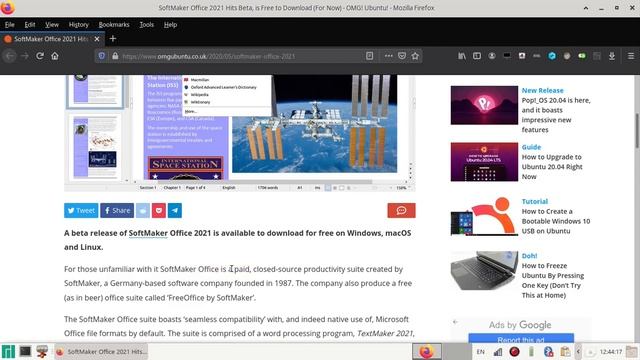Open page actions three-dot menu
This screenshot has height=360, width=640.
(388, 56)
